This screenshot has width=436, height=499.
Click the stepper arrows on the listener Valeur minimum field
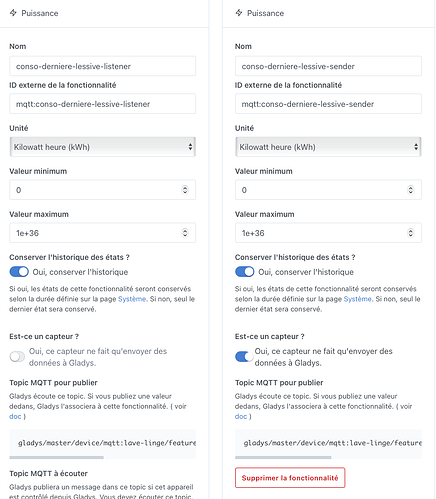click(x=185, y=190)
